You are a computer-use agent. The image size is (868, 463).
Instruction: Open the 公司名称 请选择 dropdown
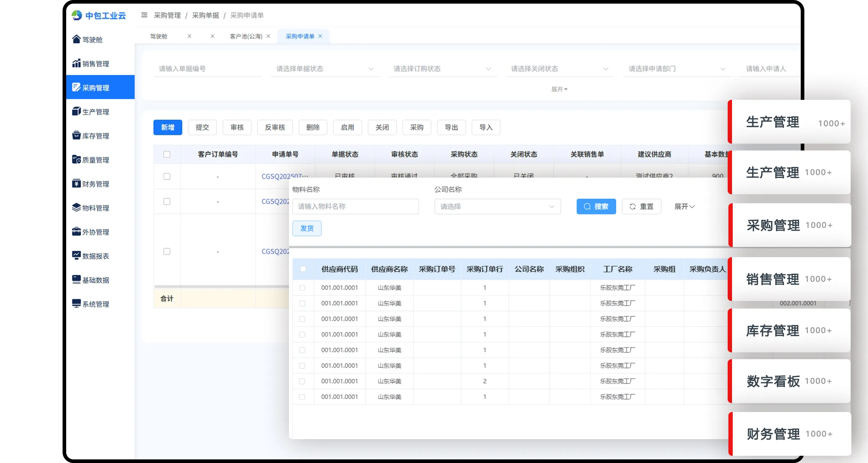(x=497, y=207)
